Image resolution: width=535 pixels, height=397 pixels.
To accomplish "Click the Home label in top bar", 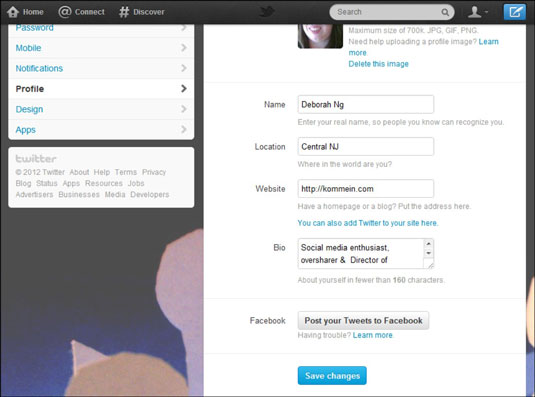I will point(33,12).
